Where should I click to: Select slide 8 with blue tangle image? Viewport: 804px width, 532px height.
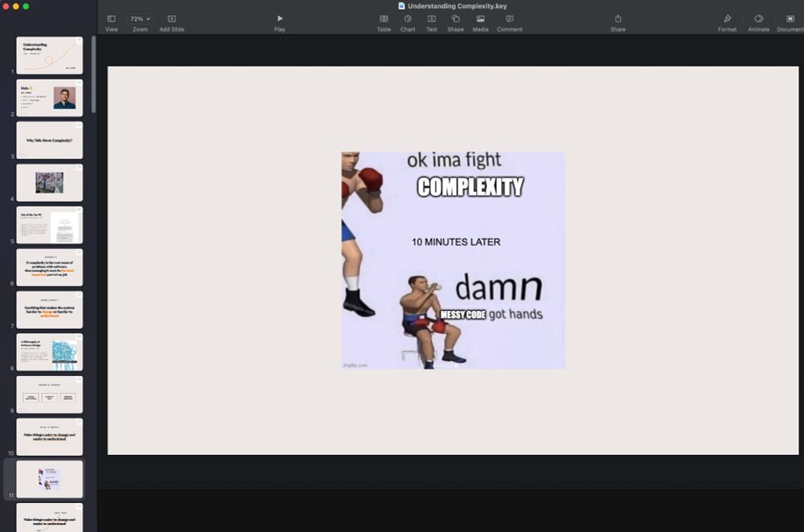coord(49,353)
